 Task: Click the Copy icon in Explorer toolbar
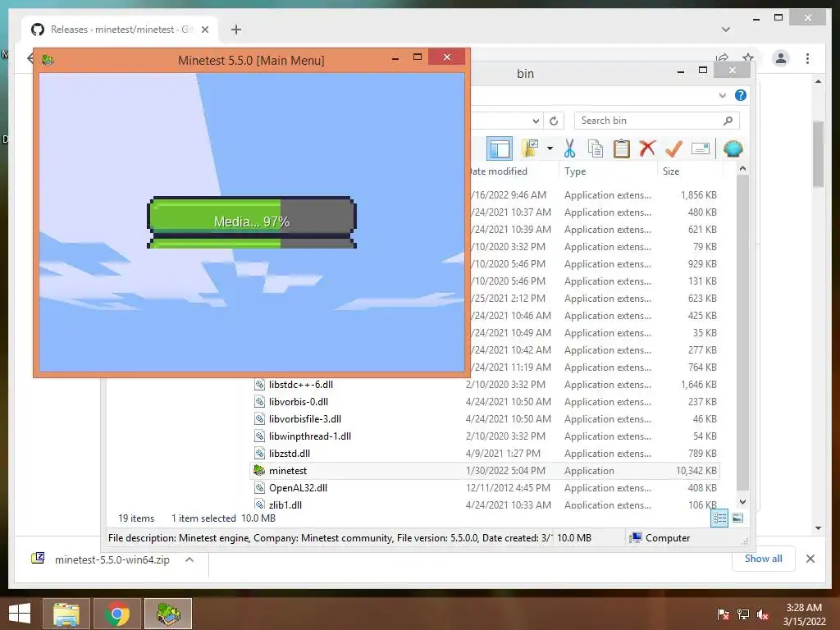[596, 148]
